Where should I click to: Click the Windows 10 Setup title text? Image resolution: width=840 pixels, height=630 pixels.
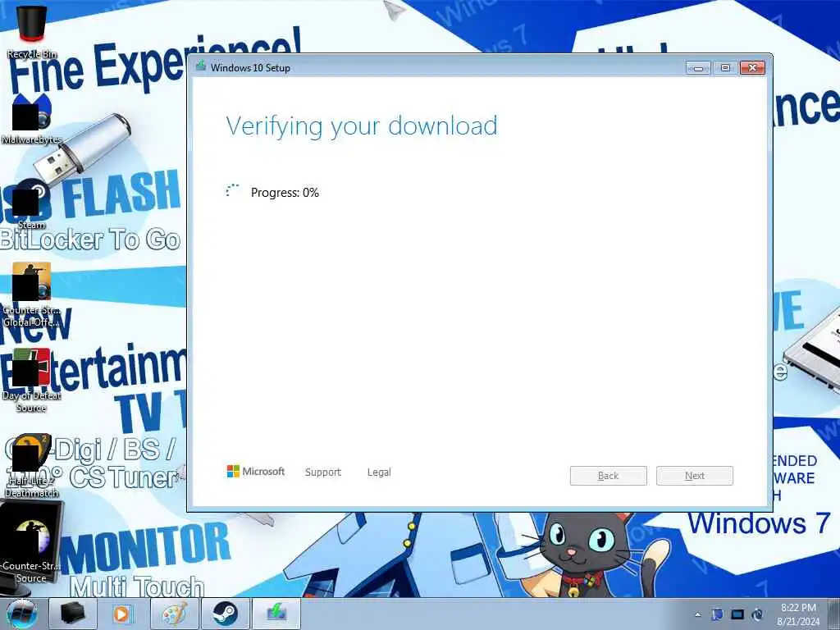coord(250,68)
